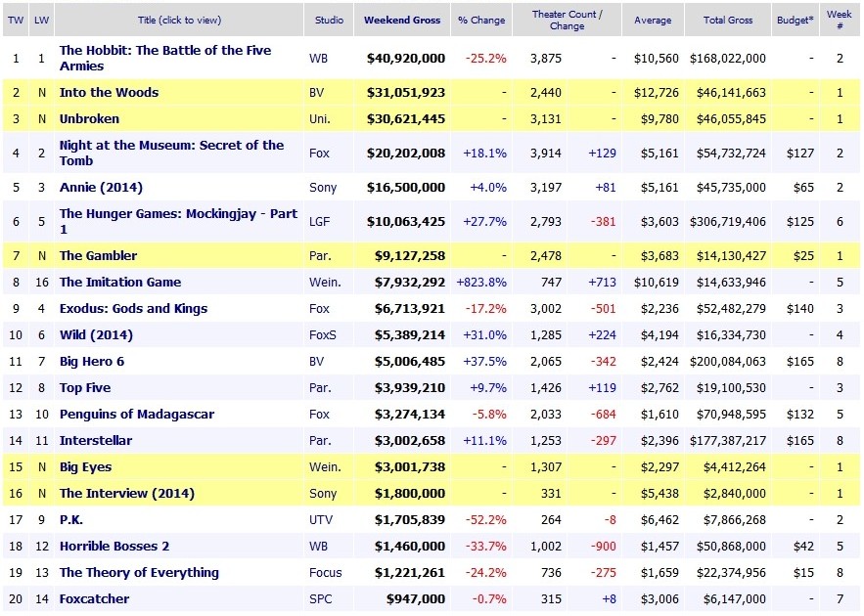This screenshot has height=616, width=864.
Task: Select theater count 3,914
Action: pyautogui.click(x=546, y=154)
